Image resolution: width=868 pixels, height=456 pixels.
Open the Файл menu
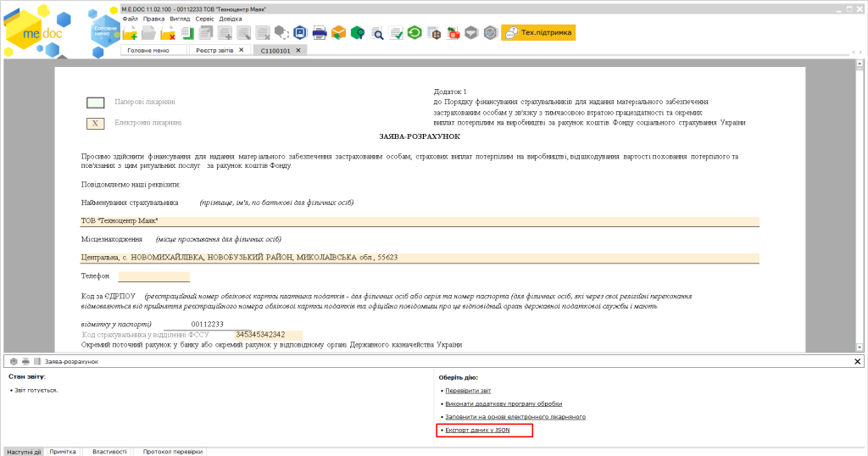pyautogui.click(x=130, y=18)
